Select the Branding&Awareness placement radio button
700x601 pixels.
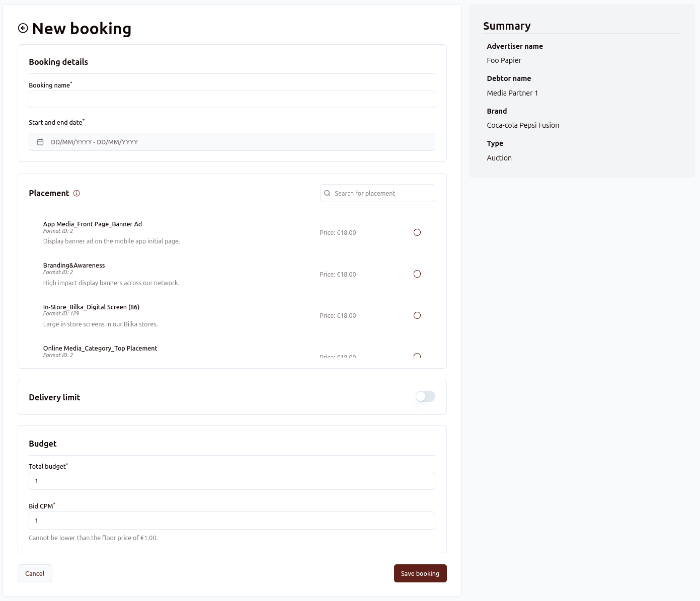click(417, 274)
